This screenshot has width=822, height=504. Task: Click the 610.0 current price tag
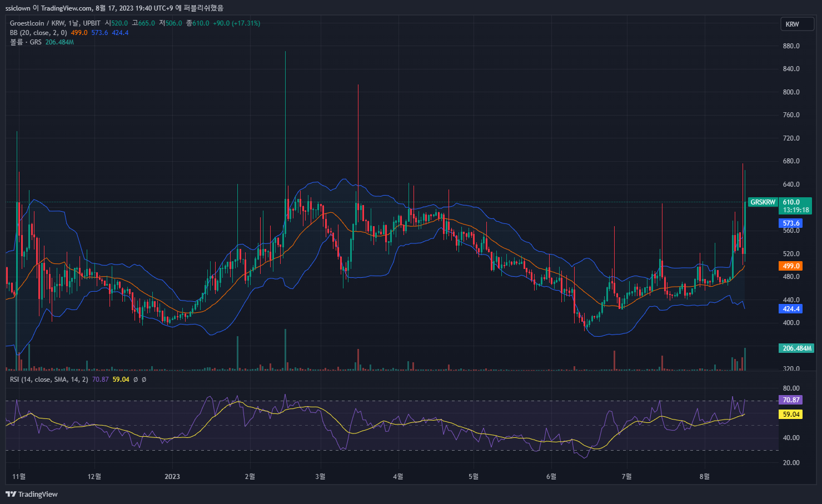click(795, 206)
